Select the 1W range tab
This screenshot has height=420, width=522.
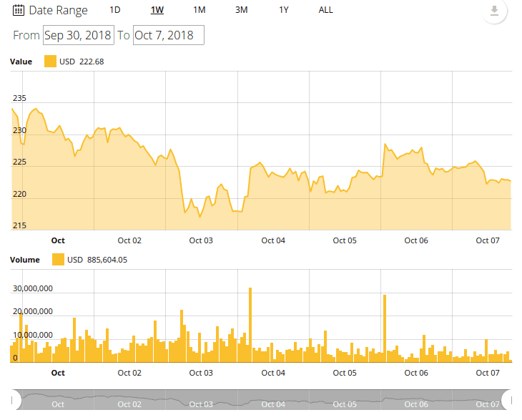point(157,10)
